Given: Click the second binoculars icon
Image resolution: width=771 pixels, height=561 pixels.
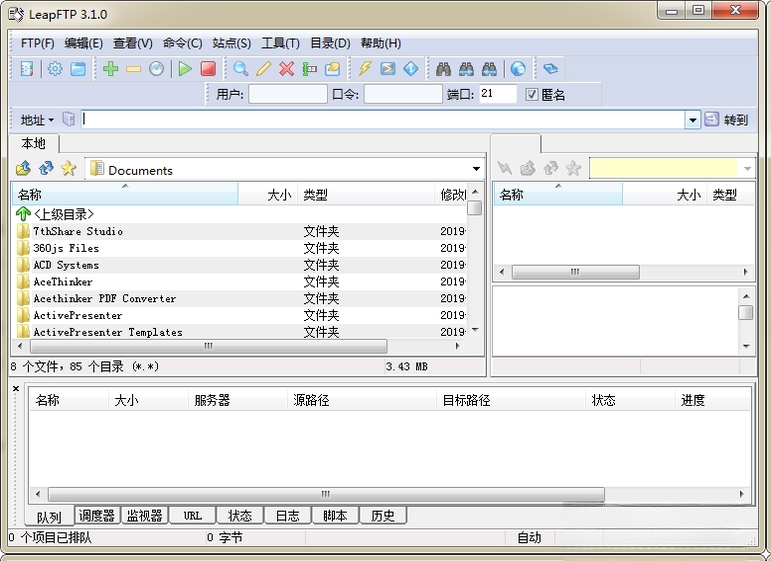Looking at the screenshot, I should [x=466, y=69].
